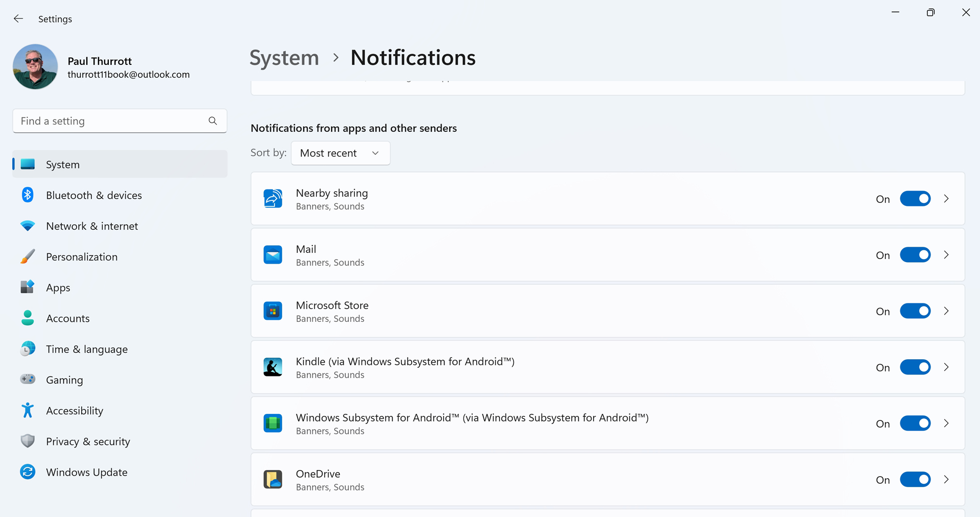Open Bluetooth & devices settings
Viewport: 980px width, 517px height.
[x=94, y=195]
